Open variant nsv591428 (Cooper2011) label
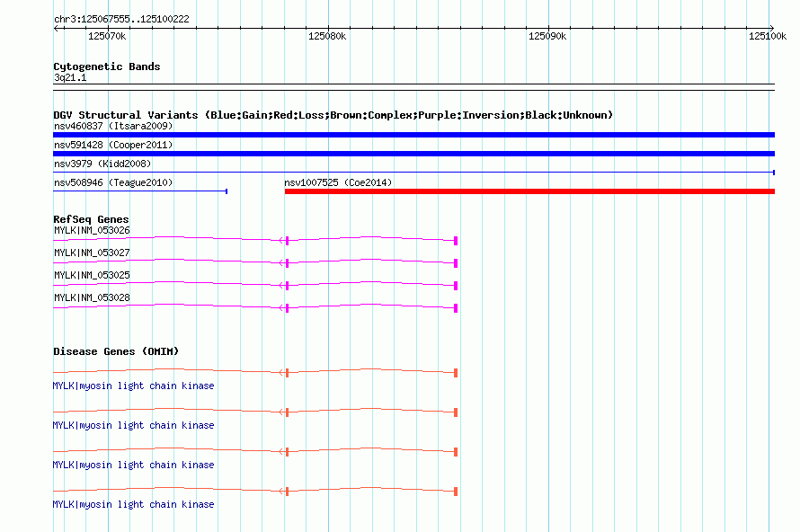Viewport: 800px width, 532px height. coord(113,145)
